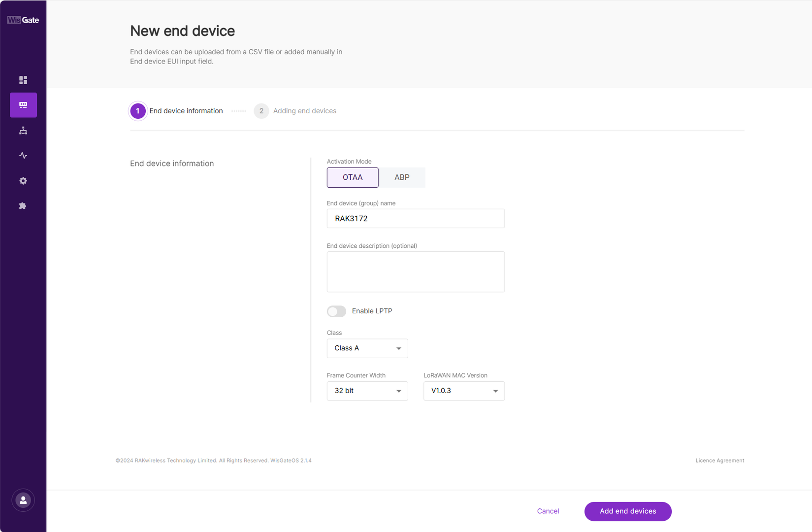Open the Licence Agreement link
The height and width of the screenshot is (532, 812).
(719, 461)
